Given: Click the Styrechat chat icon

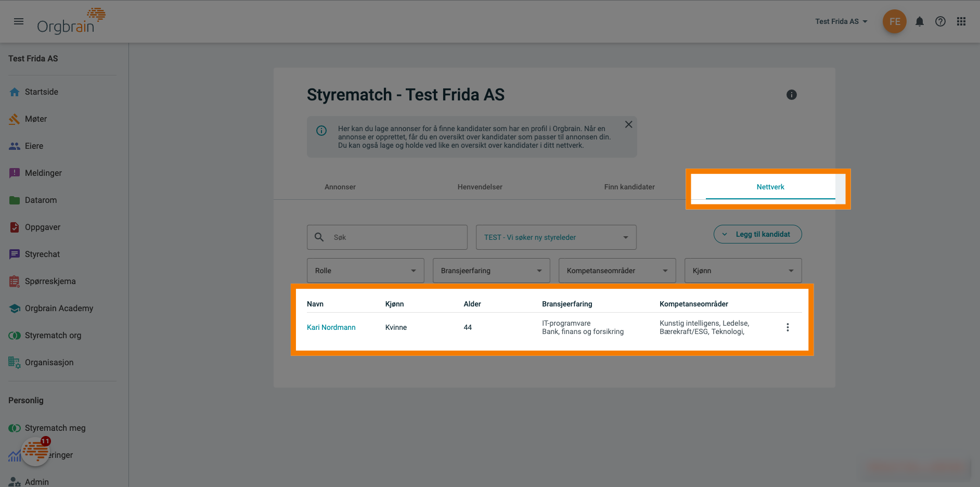Looking at the screenshot, I should [x=15, y=254].
